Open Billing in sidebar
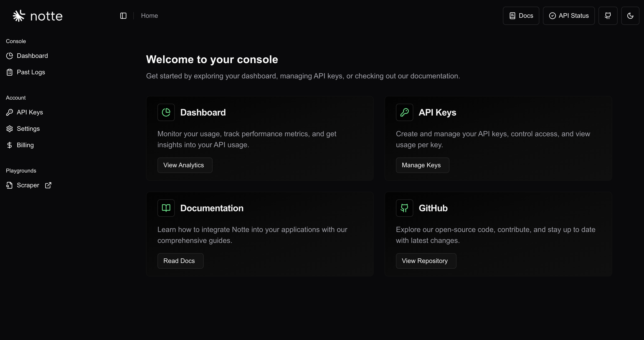Image resolution: width=644 pixels, height=340 pixels. point(20,145)
